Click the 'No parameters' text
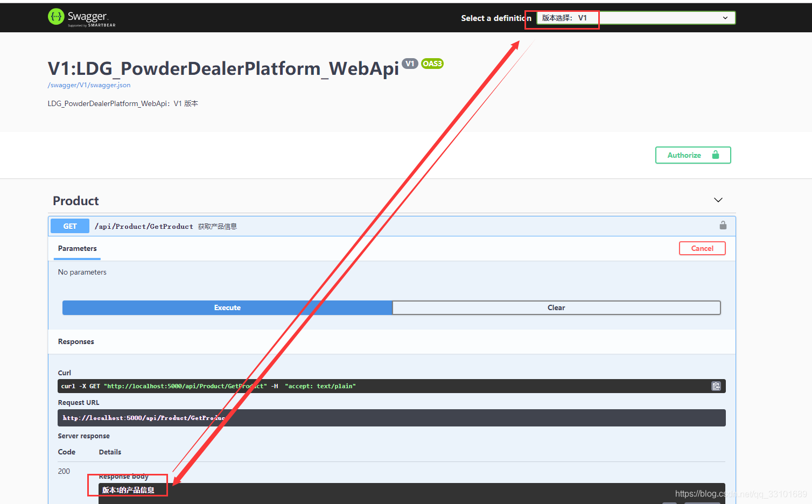The width and height of the screenshot is (812, 504). tap(82, 272)
